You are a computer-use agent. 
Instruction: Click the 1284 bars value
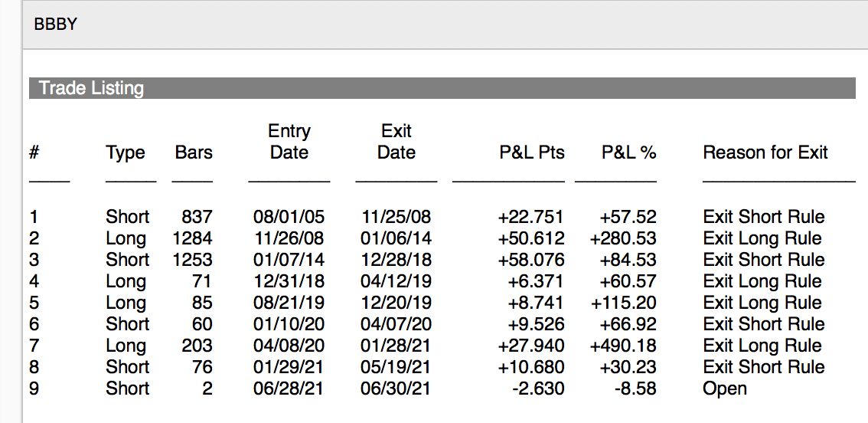click(x=192, y=238)
